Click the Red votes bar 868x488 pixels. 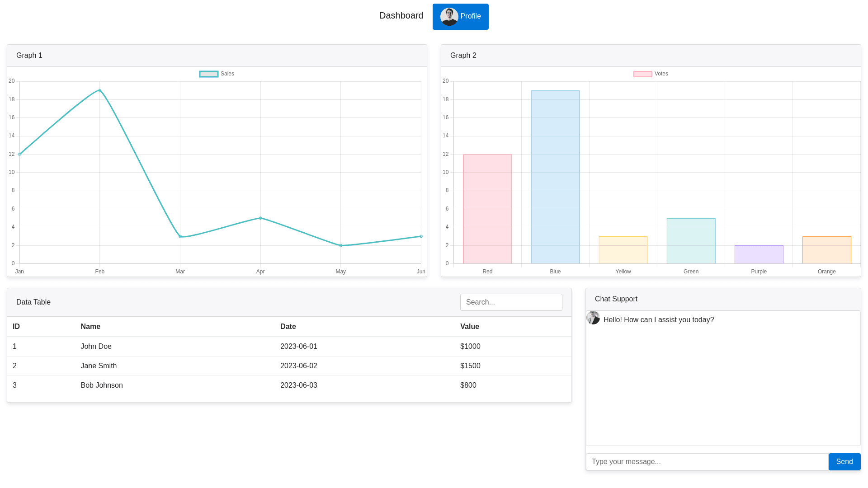pos(487,209)
